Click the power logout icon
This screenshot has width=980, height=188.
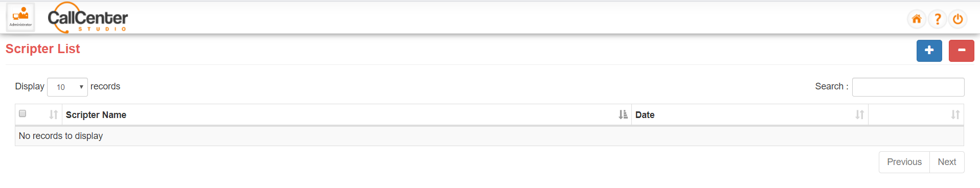958,19
